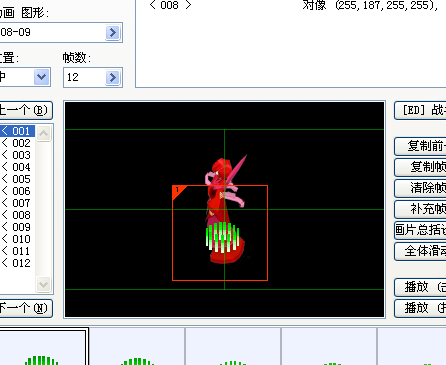Click the 上一个 (B) previous button

click(26, 110)
